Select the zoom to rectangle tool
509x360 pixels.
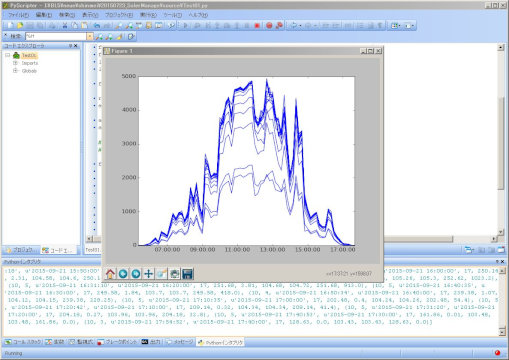tap(161, 274)
